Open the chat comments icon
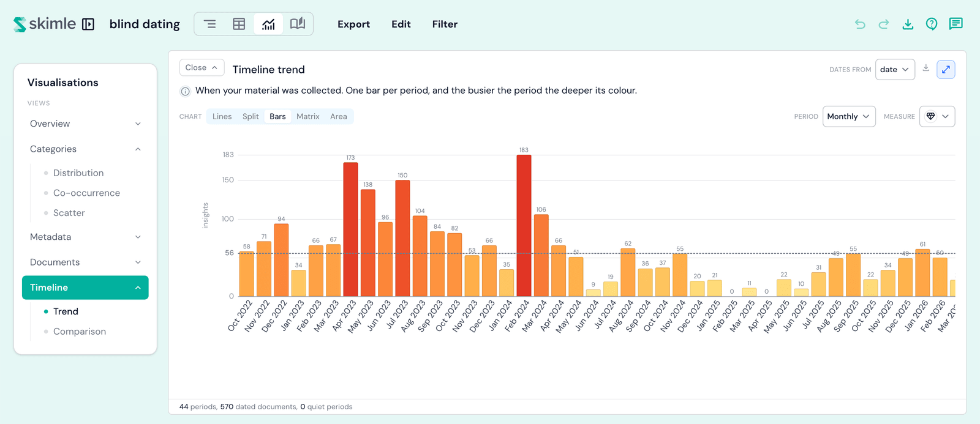The width and height of the screenshot is (980, 424). point(956,24)
